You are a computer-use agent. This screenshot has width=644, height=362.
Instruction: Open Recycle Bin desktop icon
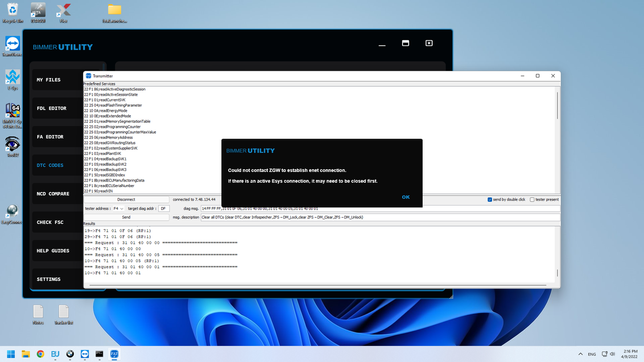pyautogui.click(x=13, y=13)
